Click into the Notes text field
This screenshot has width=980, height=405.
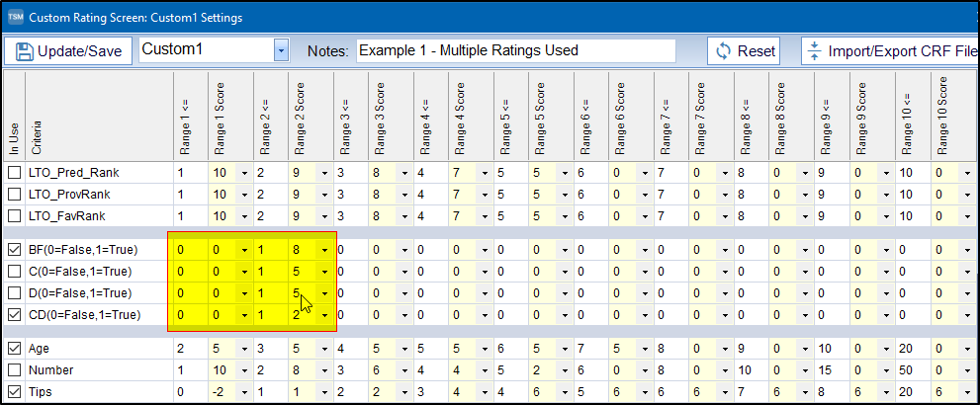coord(514,50)
